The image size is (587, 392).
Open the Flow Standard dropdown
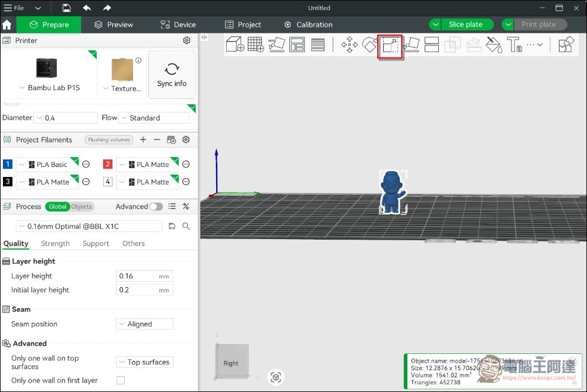[154, 118]
